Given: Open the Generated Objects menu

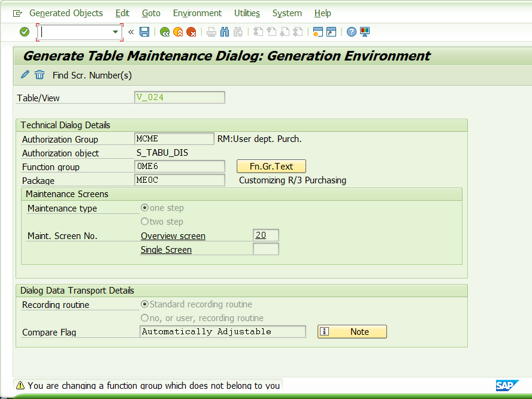Looking at the screenshot, I should (66, 13).
